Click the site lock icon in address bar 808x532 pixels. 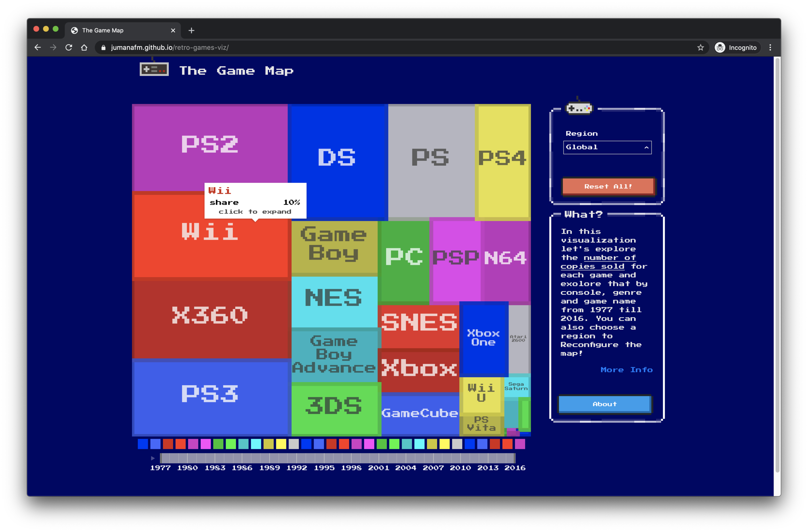coord(103,48)
